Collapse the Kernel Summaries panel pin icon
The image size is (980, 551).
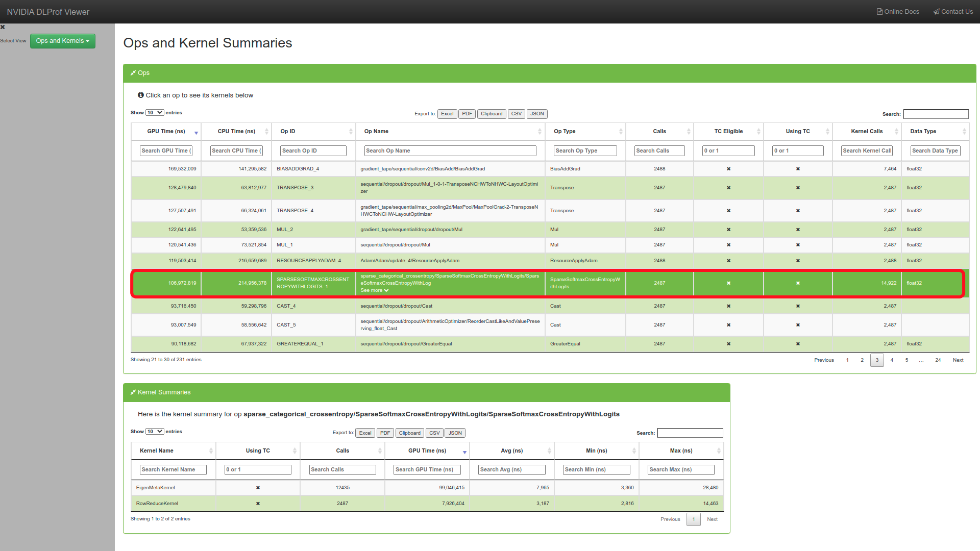(x=133, y=392)
